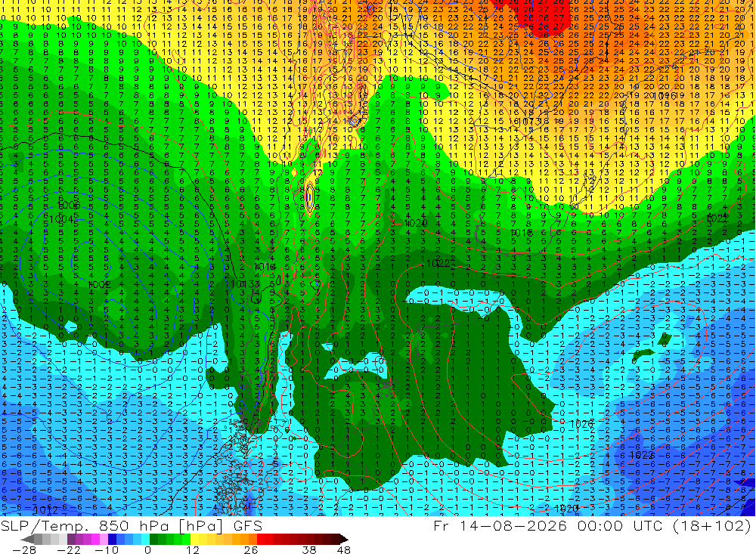Pick the dark purple segment of the color bar
756x554 pixels.
[x=71, y=539]
